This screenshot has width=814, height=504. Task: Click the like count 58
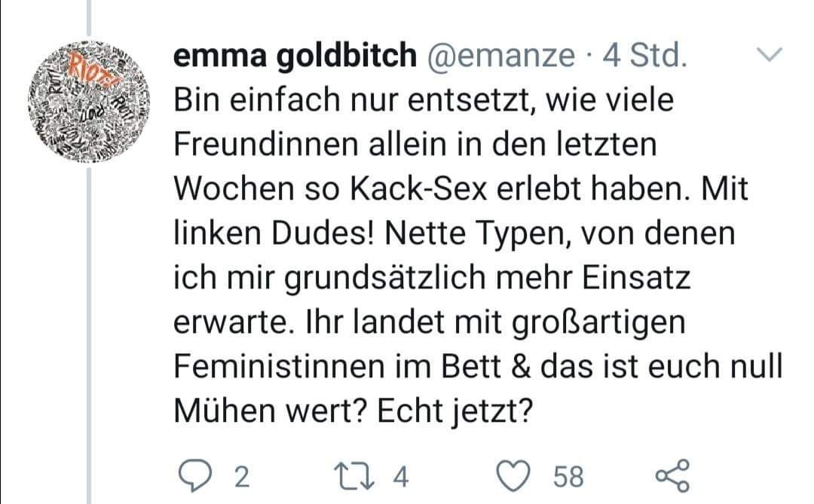tap(569, 477)
